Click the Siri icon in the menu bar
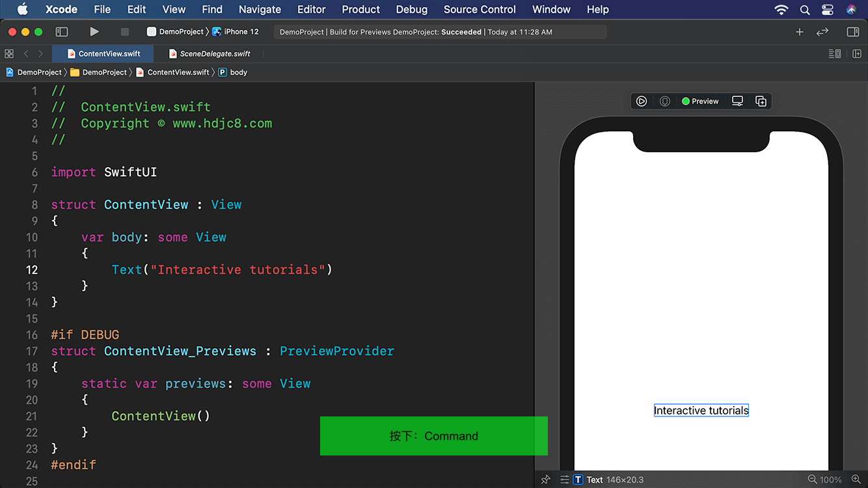 click(x=852, y=9)
